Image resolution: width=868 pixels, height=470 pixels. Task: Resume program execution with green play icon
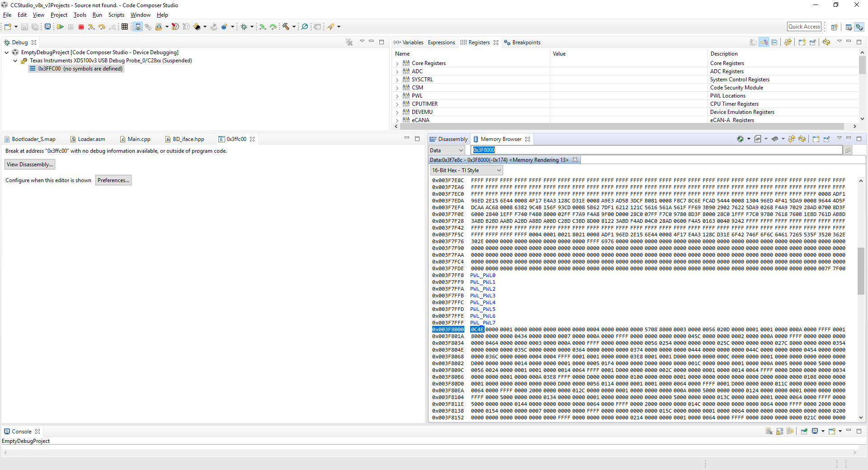pyautogui.click(x=60, y=27)
